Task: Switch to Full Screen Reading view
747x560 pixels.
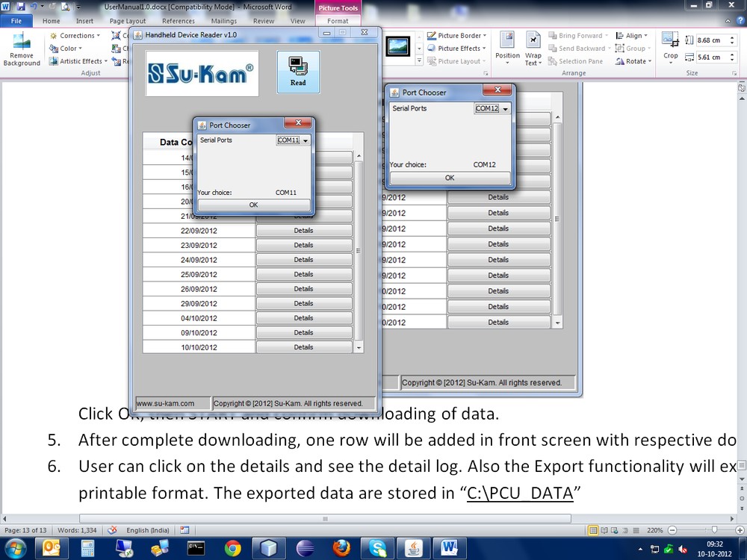Action: tap(604, 530)
